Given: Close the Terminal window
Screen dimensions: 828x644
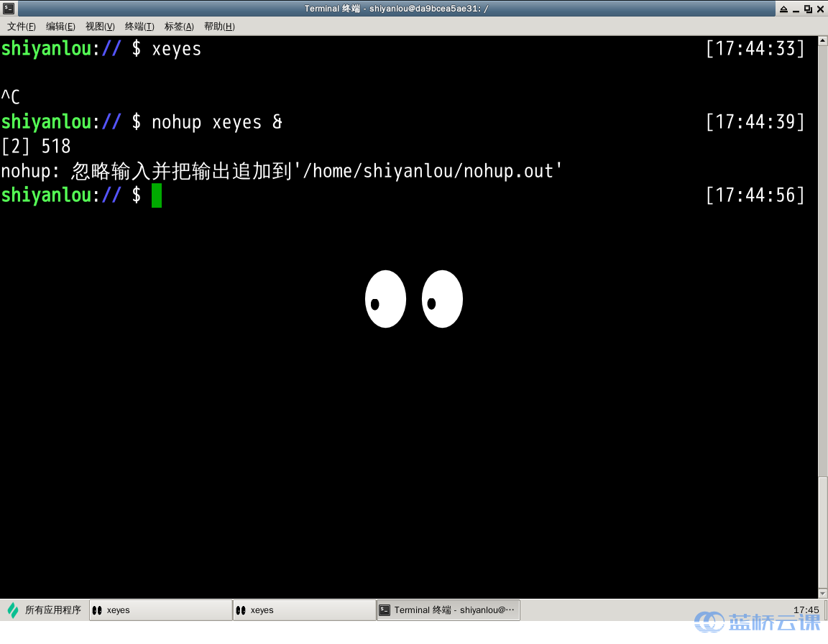Looking at the screenshot, I should click(x=820, y=9).
